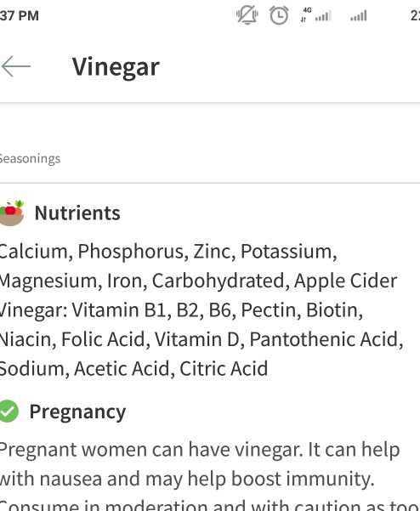420x511 pixels.
Task: Tap the battery percentage in status bar
Action: pos(415,15)
